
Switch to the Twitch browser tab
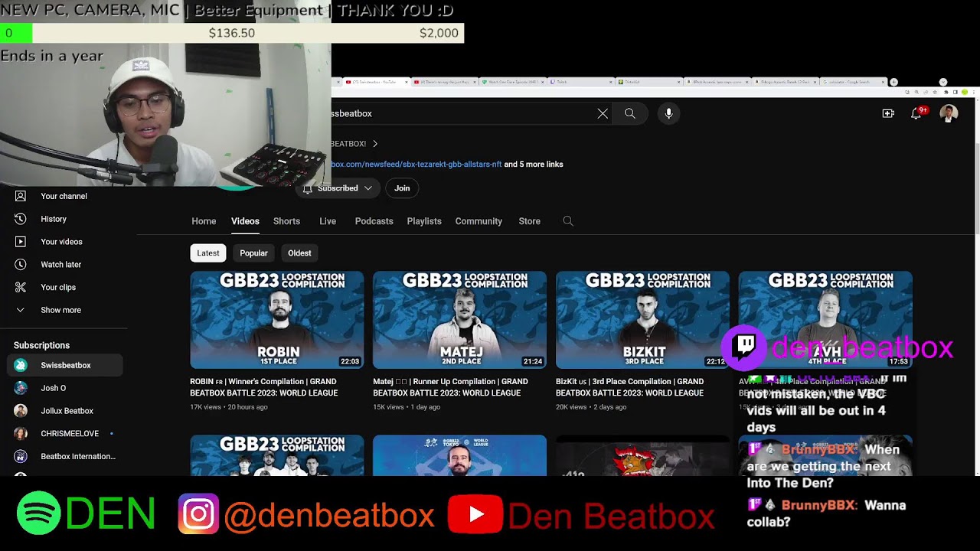[583, 82]
